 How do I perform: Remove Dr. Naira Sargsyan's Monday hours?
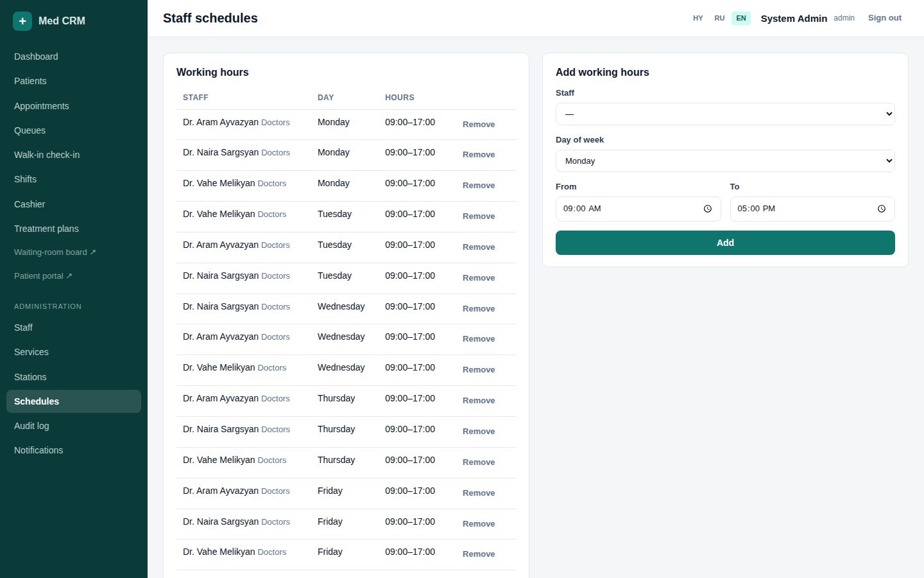click(479, 155)
